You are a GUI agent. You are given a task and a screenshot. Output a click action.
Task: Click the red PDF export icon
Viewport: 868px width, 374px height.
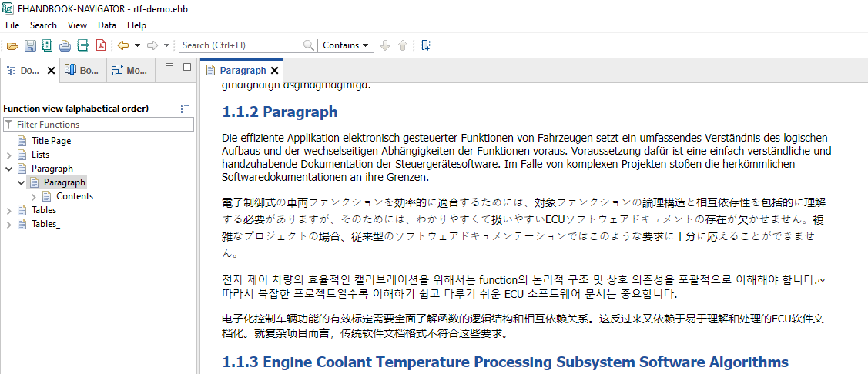click(x=100, y=45)
